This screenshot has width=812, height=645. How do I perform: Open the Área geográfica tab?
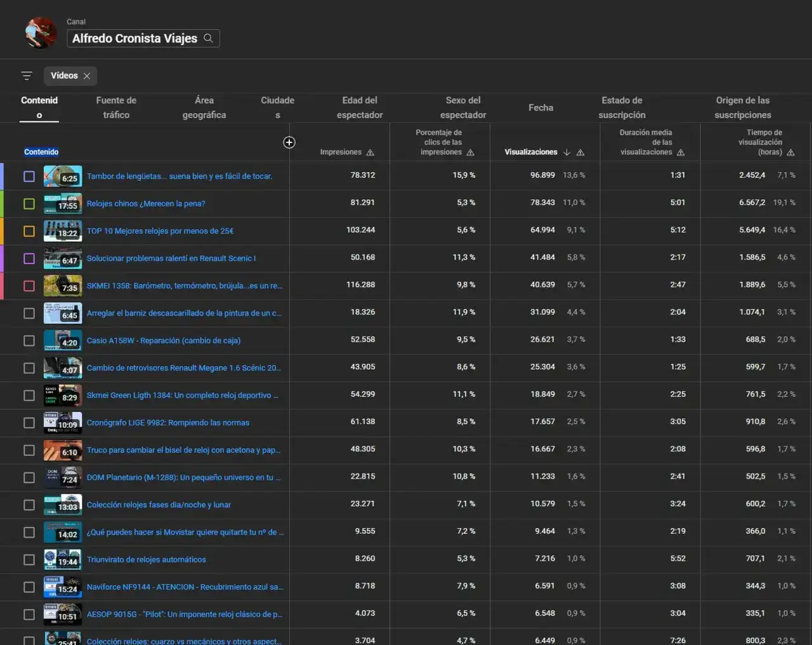(x=204, y=107)
